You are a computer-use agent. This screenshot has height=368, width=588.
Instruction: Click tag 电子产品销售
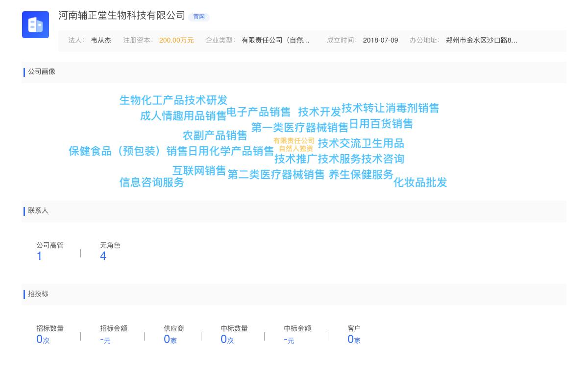(259, 112)
